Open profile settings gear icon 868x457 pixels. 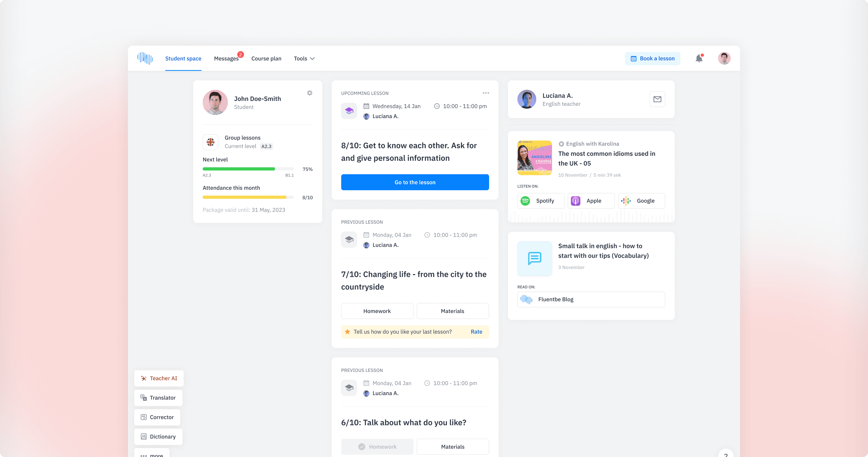pos(309,93)
